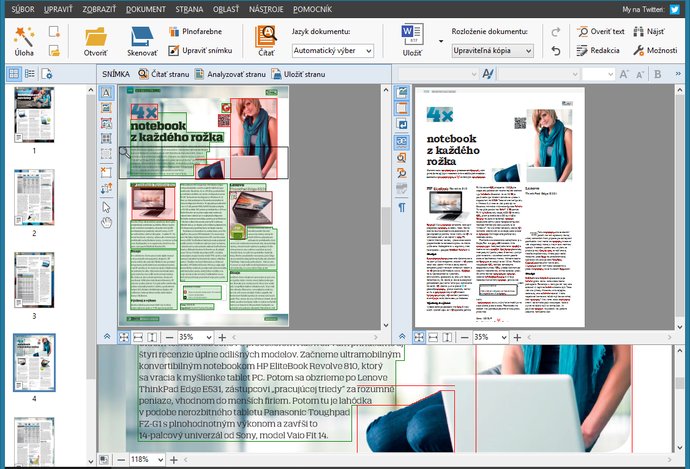Open Rozloženie dokumentu Upraviteľná kópia dropdown

[x=492, y=51]
